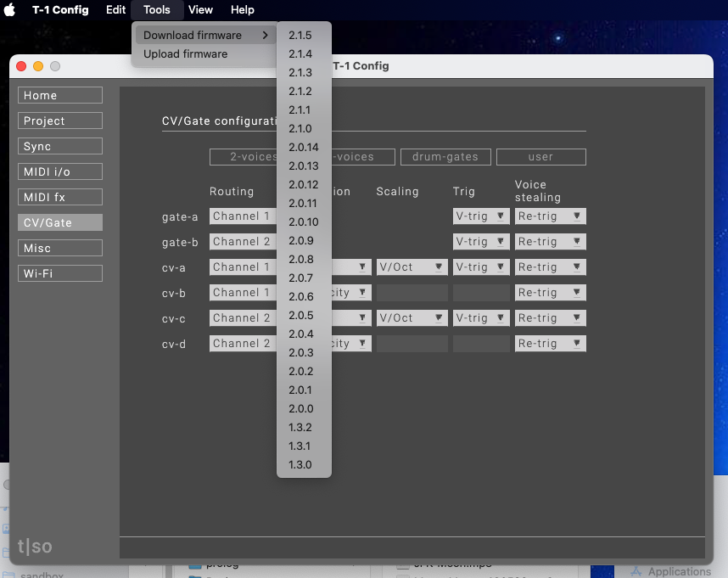Select firmware version 2.0.6
Image resolution: width=728 pixels, height=578 pixels.
pos(304,297)
